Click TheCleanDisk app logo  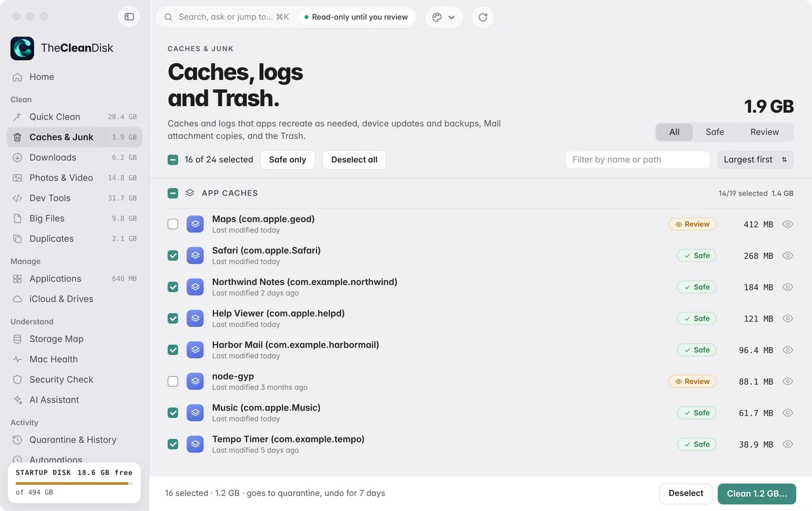[x=22, y=48]
